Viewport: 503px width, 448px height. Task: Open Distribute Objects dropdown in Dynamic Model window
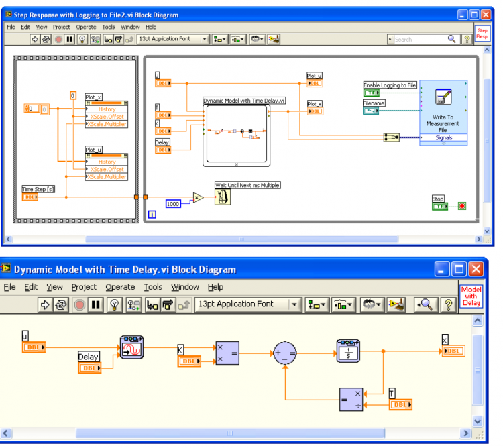pos(343,304)
